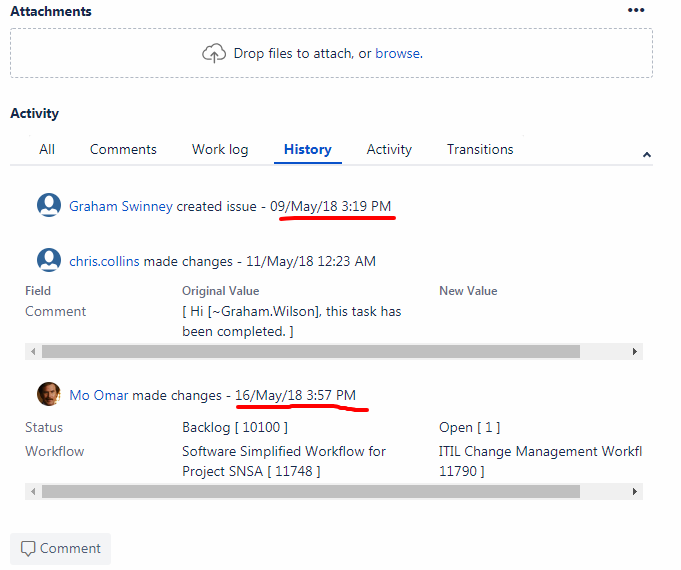Viewport: 681px width, 570px height.
Task: Collapse the activity section with the chevron
Action: (x=647, y=155)
